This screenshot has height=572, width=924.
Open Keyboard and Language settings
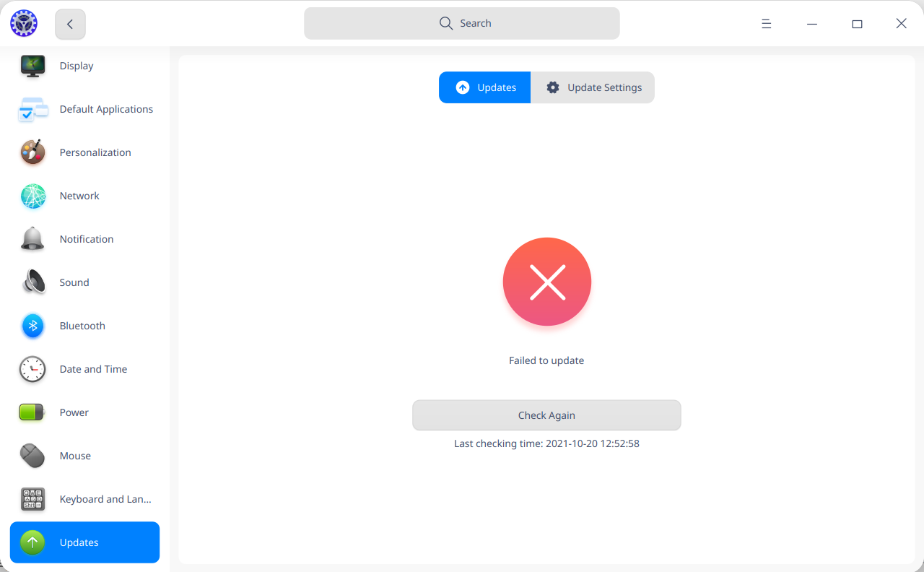[84, 499]
